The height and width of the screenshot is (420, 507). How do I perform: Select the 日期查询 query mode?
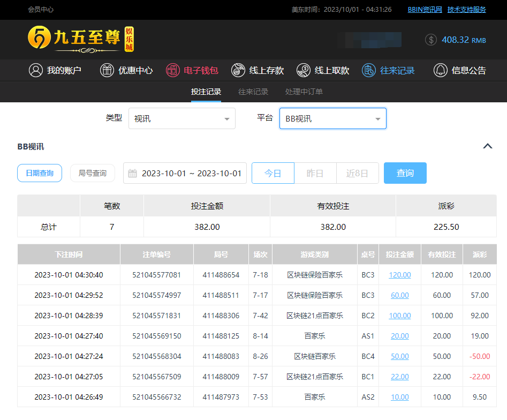point(40,173)
